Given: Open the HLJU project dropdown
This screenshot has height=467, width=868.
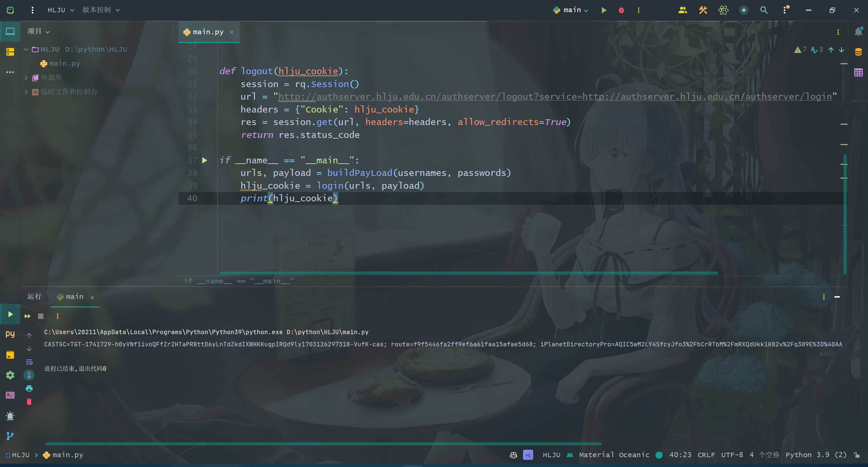Looking at the screenshot, I should [61, 10].
